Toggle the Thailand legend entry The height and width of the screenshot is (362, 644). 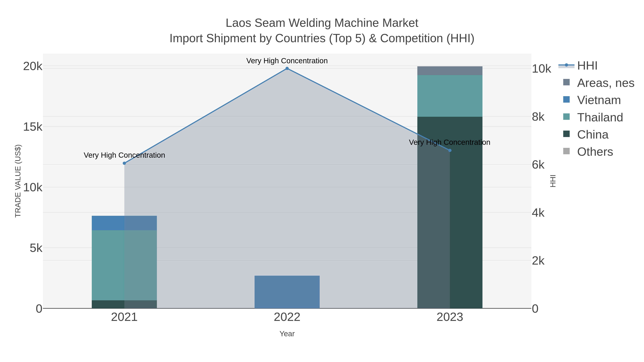point(593,117)
